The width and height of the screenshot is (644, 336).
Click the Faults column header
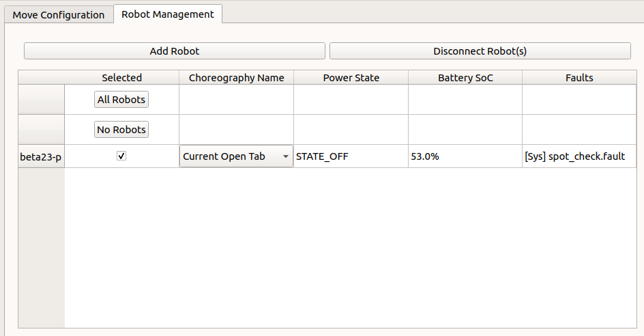pyautogui.click(x=579, y=78)
